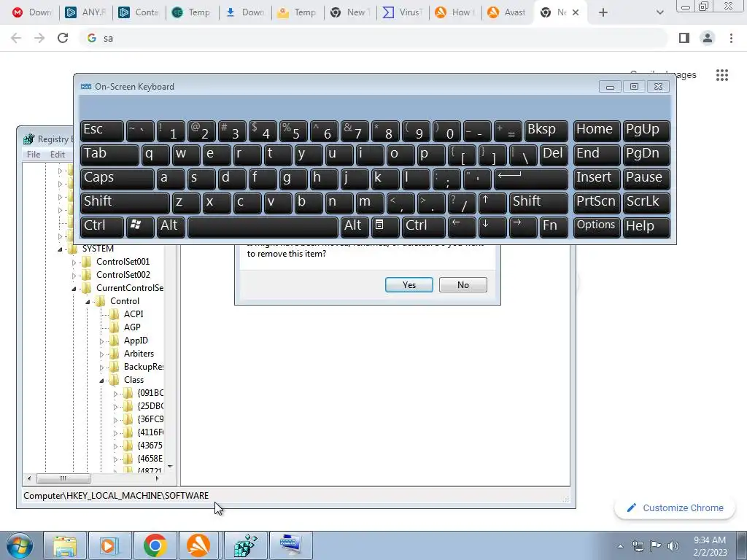Collapse the Class registry key
747x560 pixels.
101,381
